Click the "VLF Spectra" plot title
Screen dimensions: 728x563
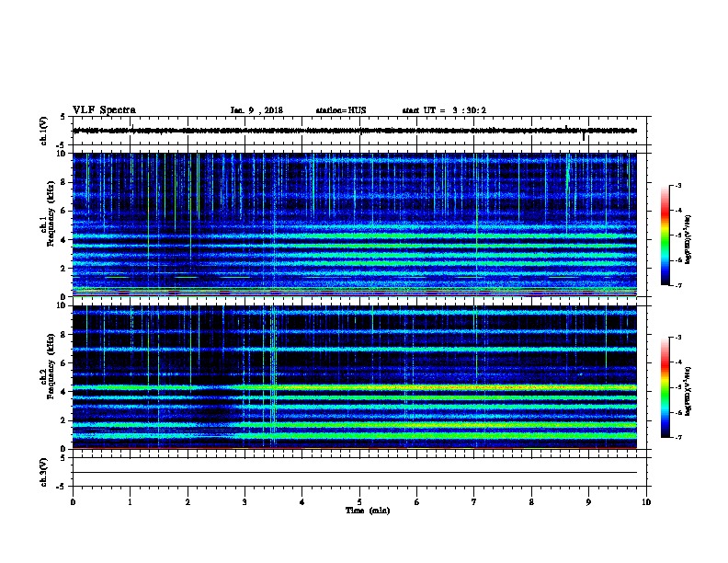pos(104,110)
